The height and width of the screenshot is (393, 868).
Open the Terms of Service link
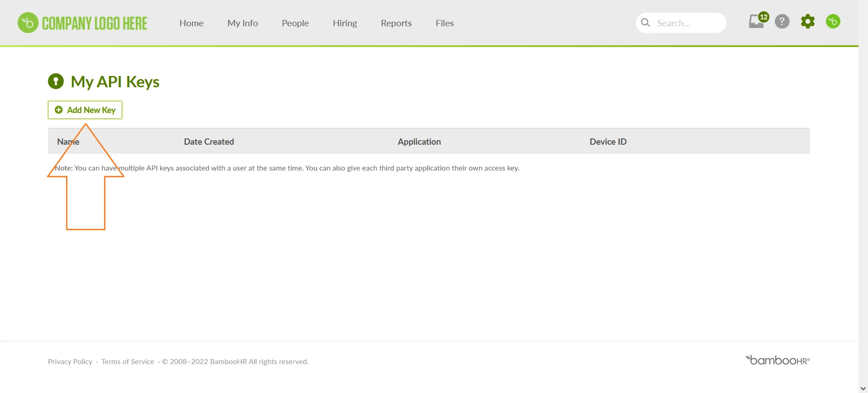[128, 361]
